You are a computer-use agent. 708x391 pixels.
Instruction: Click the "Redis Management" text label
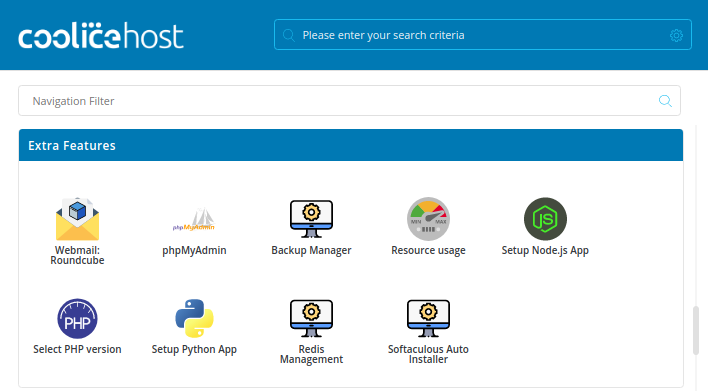coord(311,354)
